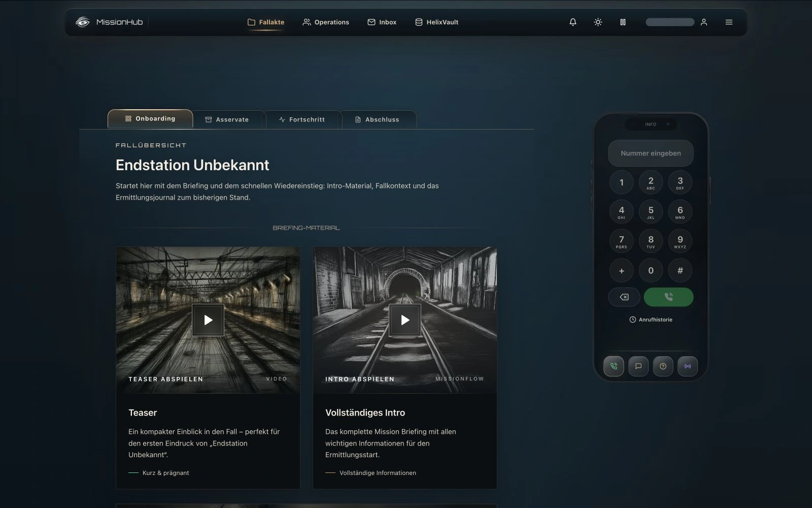Viewport: 812px width, 508px height.
Task: Tap the plus key on the keypad
Action: pyautogui.click(x=621, y=270)
